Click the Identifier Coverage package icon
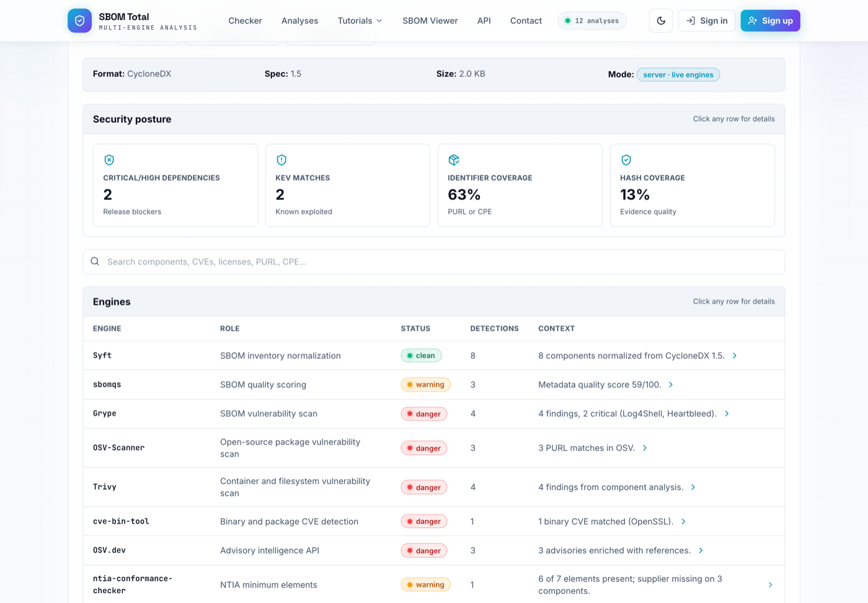Image resolution: width=868 pixels, height=603 pixels. pos(454,160)
